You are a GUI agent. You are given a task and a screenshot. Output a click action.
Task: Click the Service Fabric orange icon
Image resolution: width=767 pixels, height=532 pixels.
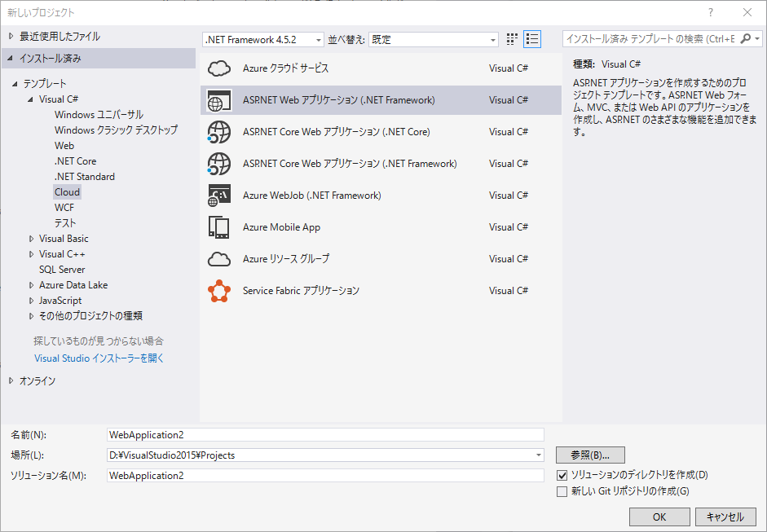coord(218,291)
